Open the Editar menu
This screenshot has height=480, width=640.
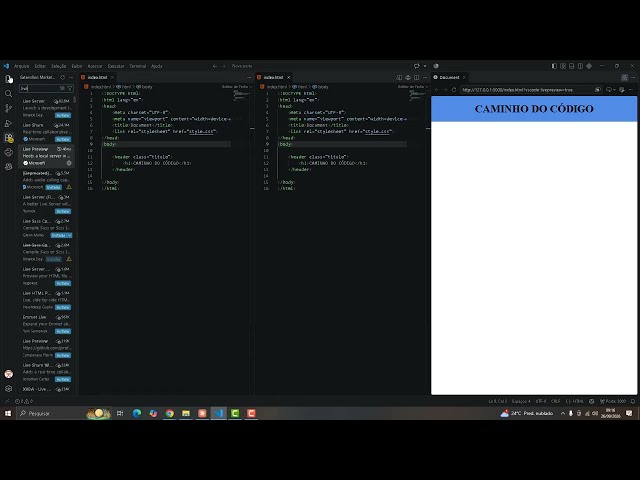tap(40, 66)
